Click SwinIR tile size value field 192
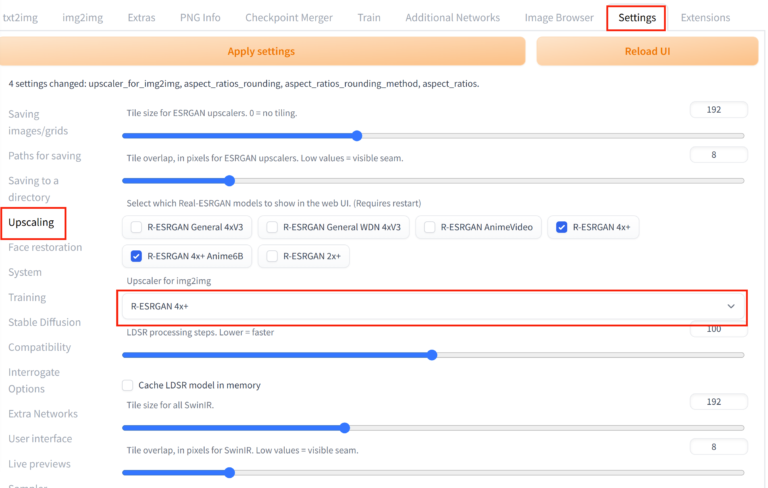 coord(719,402)
